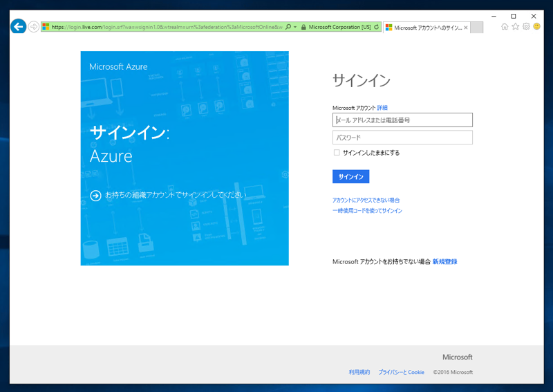Open 利用規約 footer link
Image resolution: width=553 pixels, height=392 pixels.
tap(359, 372)
